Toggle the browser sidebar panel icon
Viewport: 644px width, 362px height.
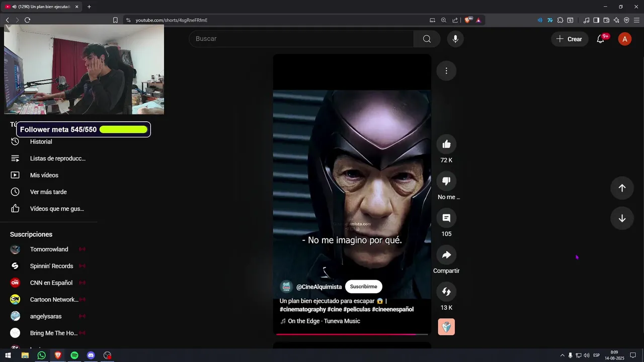(596, 20)
